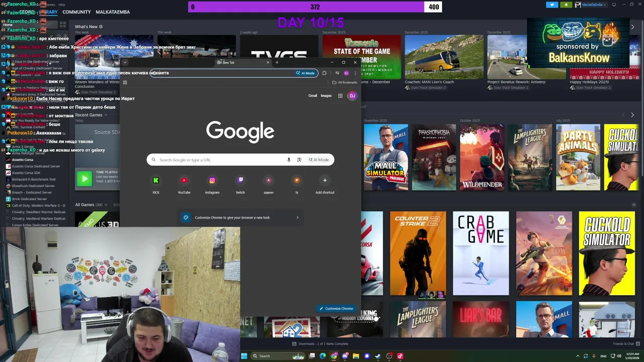This screenshot has height=362, width=644.
Task: Open Customize Chrome new look banner
Action: coord(242,218)
